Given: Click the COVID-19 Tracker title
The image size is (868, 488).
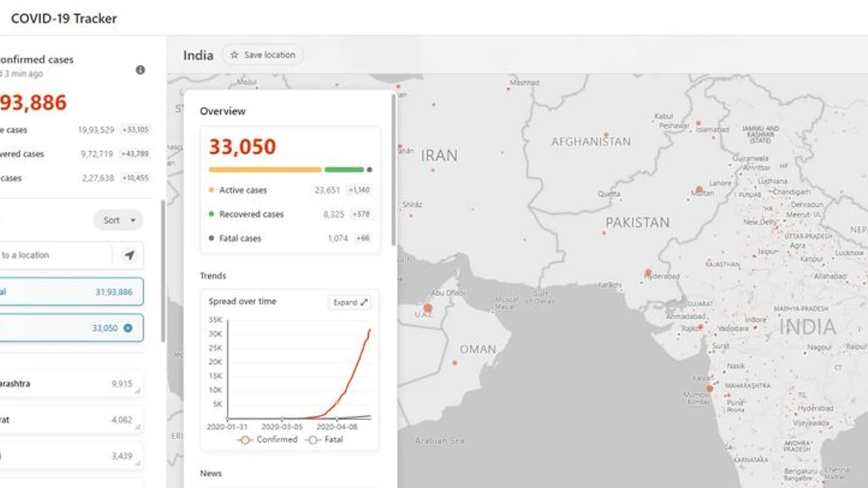Looking at the screenshot, I should 64,18.
